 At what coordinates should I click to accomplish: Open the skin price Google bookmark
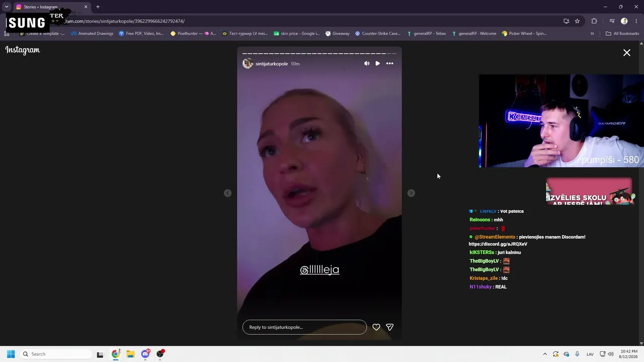(296, 34)
